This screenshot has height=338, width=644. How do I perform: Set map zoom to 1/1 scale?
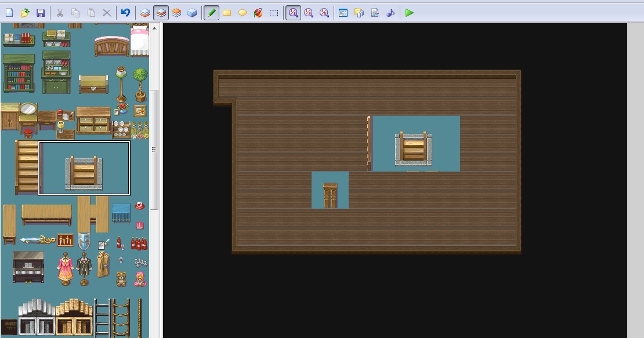point(293,13)
